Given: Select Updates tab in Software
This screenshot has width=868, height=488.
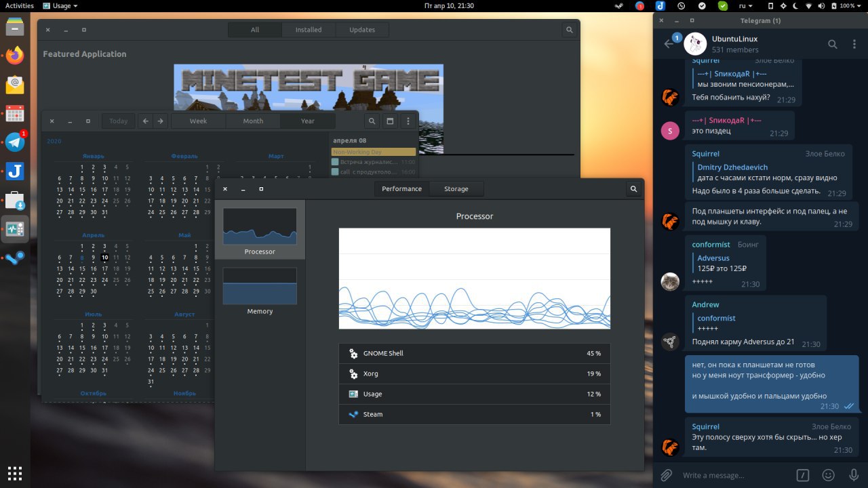Looking at the screenshot, I should pyautogui.click(x=362, y=30).
